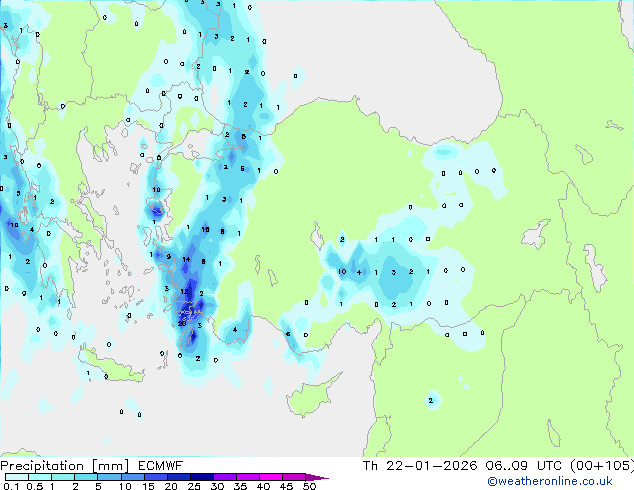The image size is (634, 490).
Task: Click the '0.1' label under the legend
Action: click(11, 486)
